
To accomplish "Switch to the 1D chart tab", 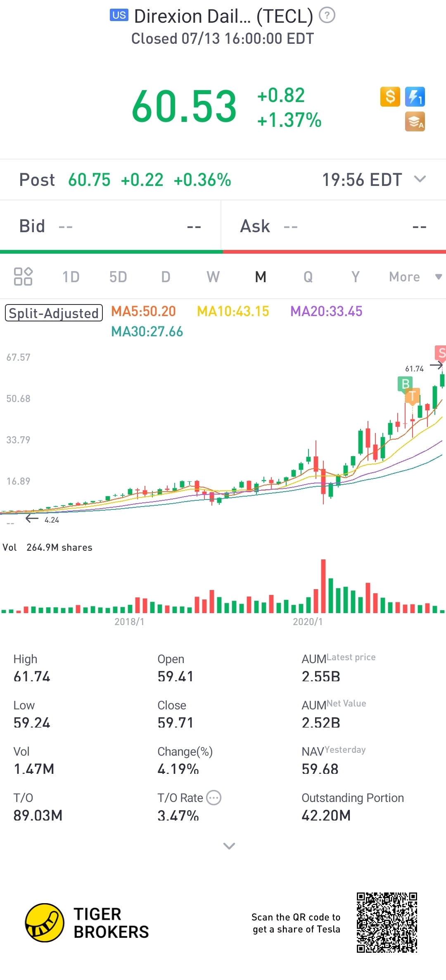I will coord(71,277).
